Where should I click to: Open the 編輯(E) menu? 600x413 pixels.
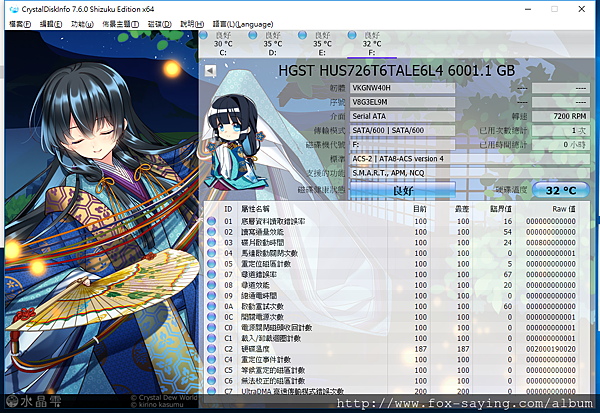coord(51,24)
